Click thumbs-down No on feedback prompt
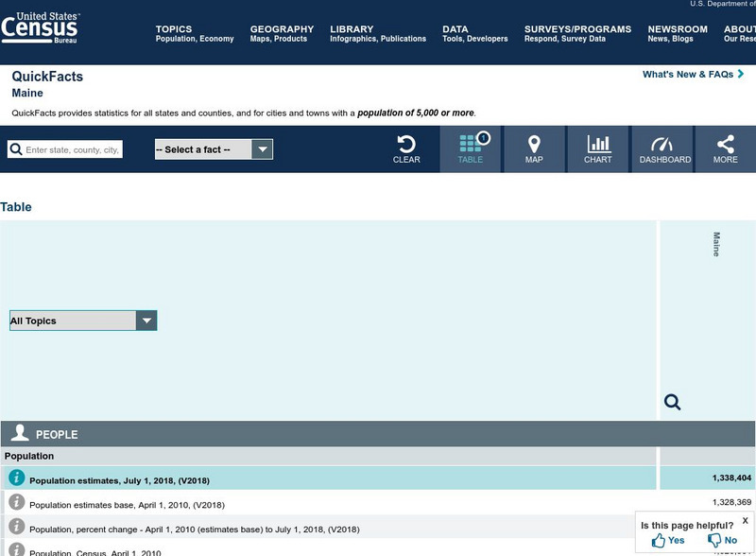 click(720, 539)
